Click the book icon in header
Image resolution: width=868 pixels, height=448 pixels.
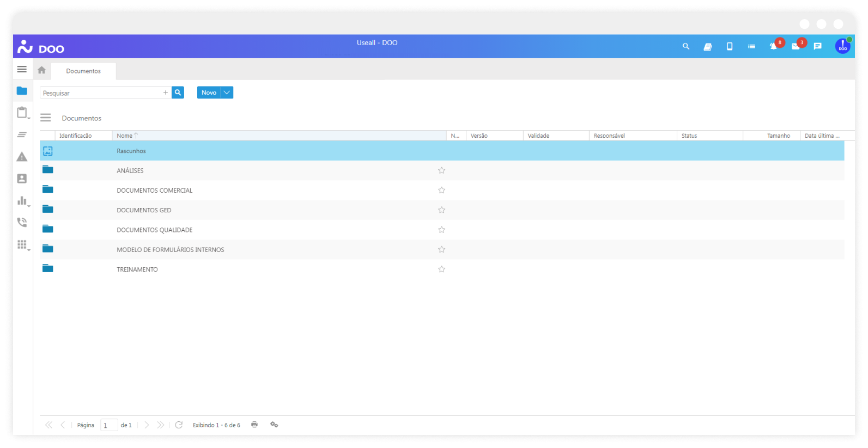tap(708, 47)
